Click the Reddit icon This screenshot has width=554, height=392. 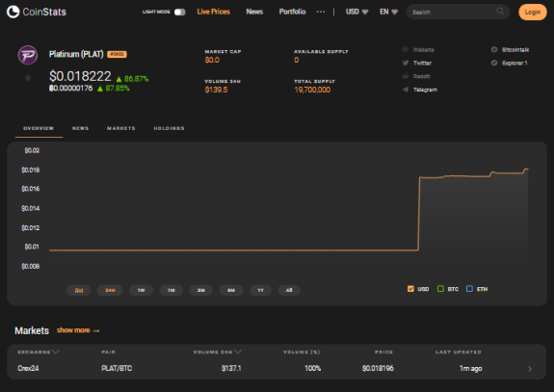(x=406, y=76)
